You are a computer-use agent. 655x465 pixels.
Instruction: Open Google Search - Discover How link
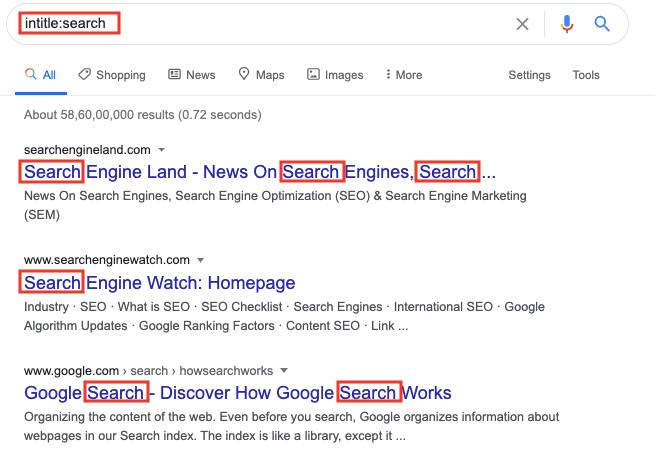(x=238, y=392)
